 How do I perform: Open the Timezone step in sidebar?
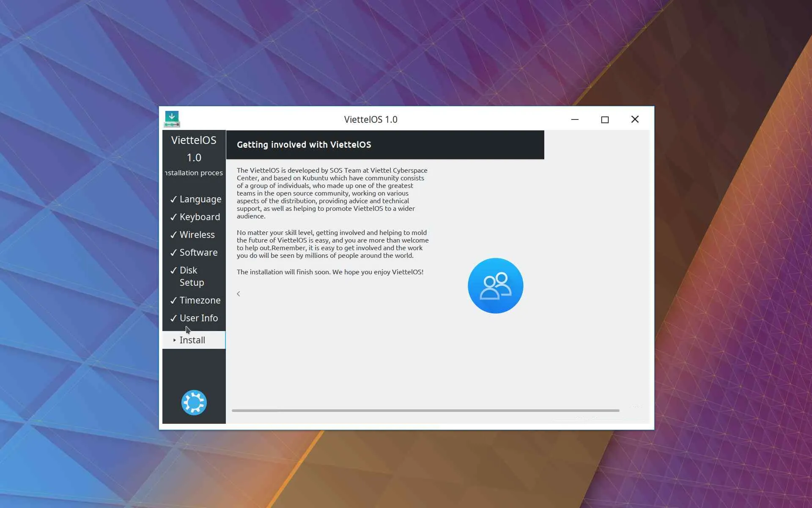pos(200,300)
